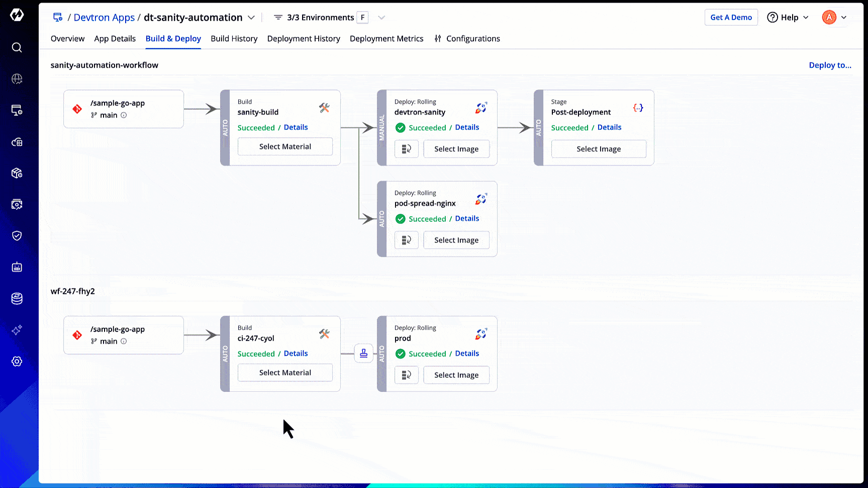Switch to the Build History tab
Screen dimensions: 868x488
(234, 39)
